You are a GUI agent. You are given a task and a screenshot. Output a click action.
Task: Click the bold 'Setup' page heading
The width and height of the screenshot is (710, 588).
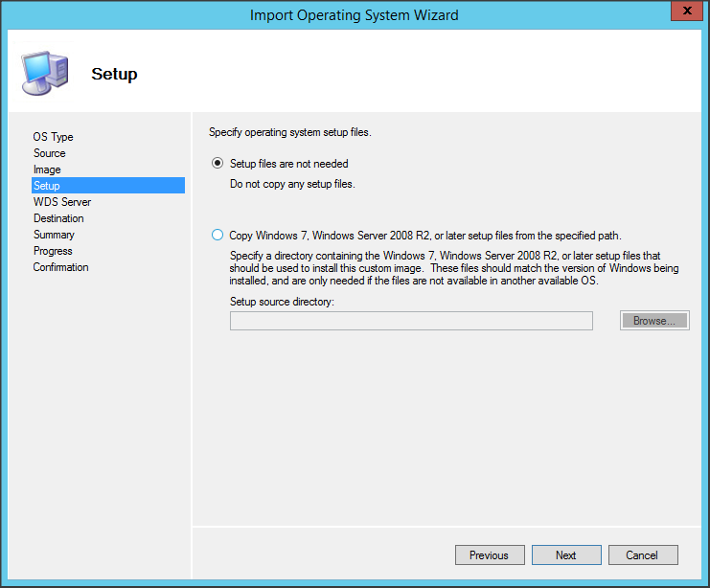click(114, 74)
